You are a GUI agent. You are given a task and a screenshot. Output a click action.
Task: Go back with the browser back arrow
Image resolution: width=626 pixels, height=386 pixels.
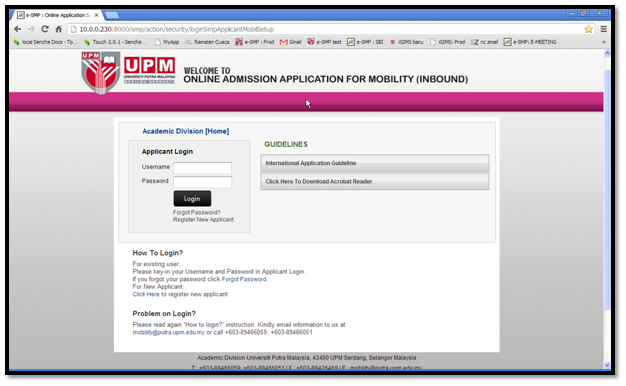pyautogui.click(x=18, y=29)
